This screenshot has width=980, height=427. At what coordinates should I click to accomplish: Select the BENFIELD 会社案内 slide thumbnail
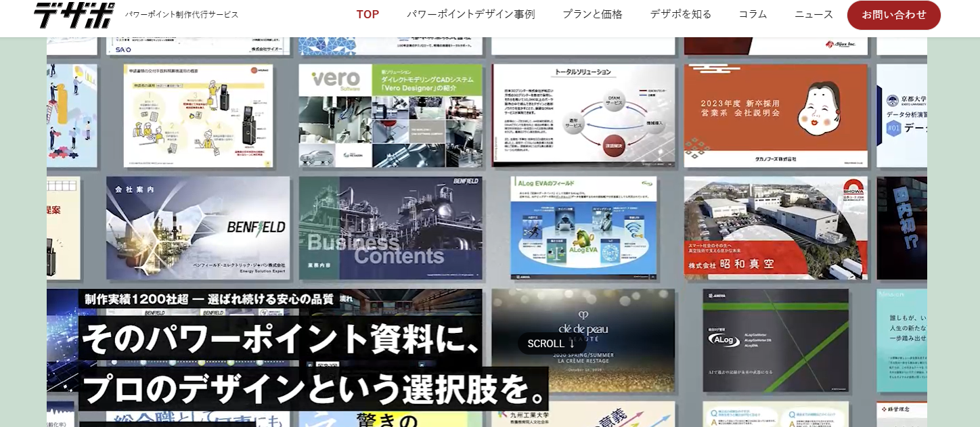point(198,228)
